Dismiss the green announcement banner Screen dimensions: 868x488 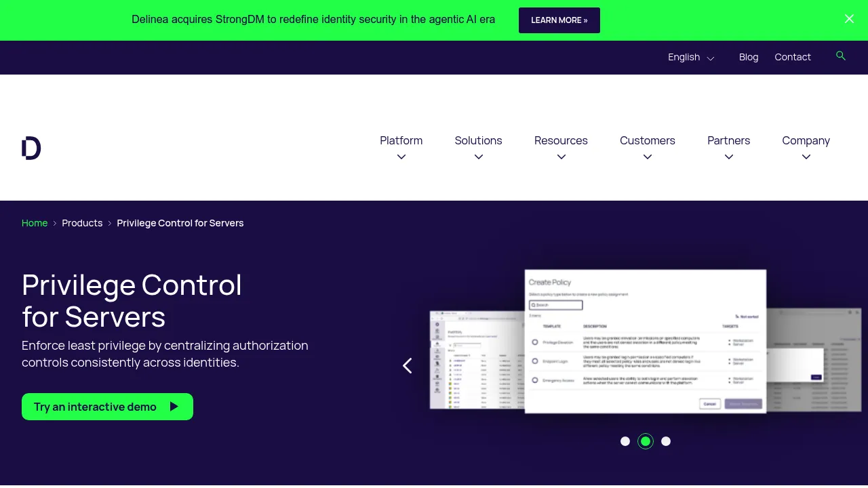(x=849, y=19)
